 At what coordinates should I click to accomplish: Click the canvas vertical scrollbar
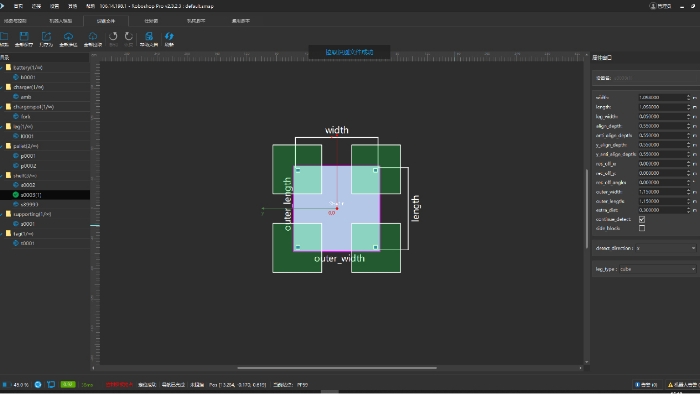[x=587, y=208]
